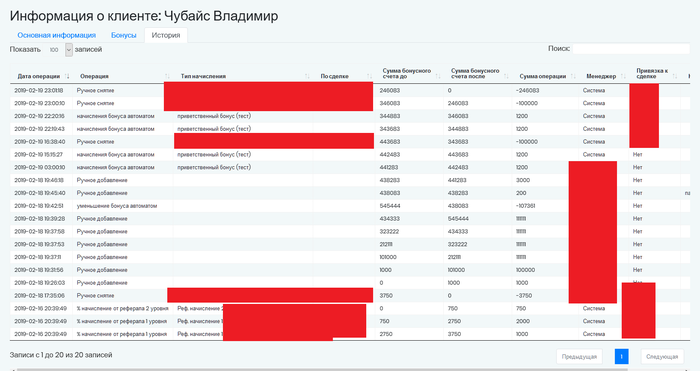The width and height of the screenshot is (700, 371).
Task: Go to Предыдущая page
Action: (579, 357)
